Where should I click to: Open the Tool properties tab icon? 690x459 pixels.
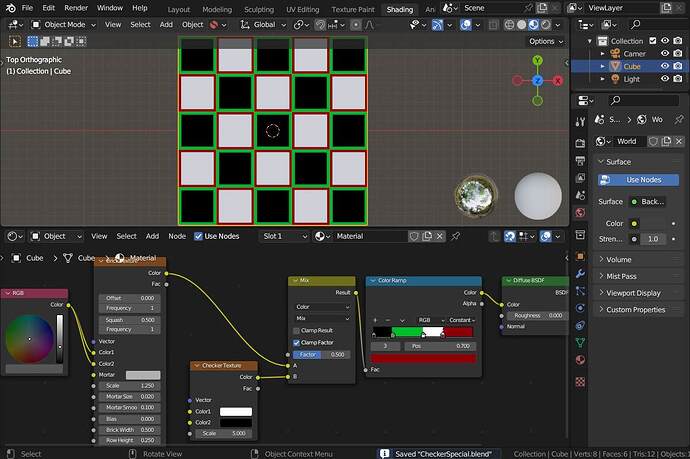[580, 122]
